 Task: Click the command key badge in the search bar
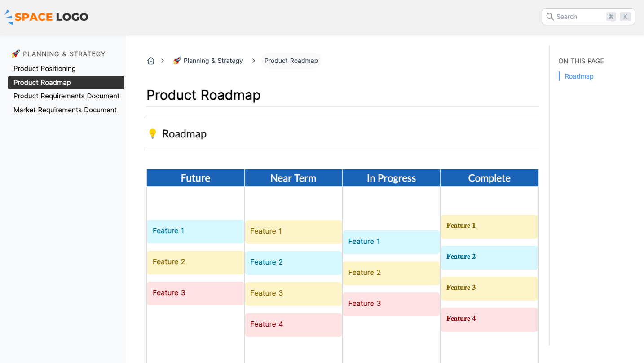click(611, 16)
